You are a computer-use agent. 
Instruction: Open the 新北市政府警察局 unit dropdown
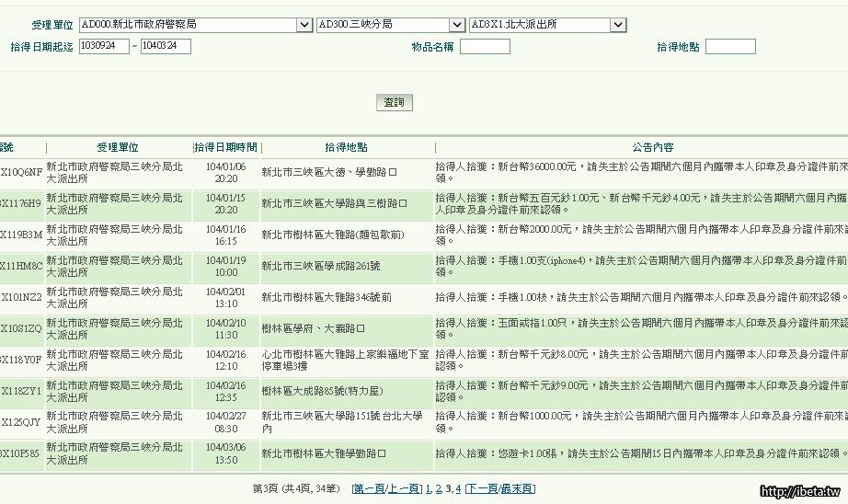click(x=195, y=25)
